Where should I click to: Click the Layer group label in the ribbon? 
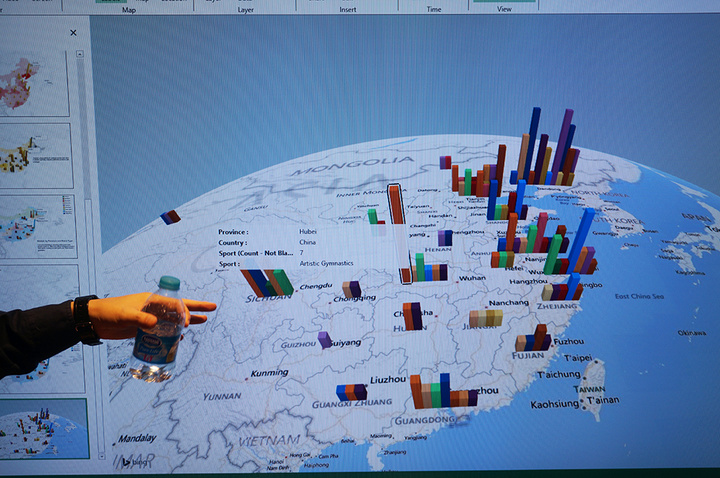coord(246,9)
